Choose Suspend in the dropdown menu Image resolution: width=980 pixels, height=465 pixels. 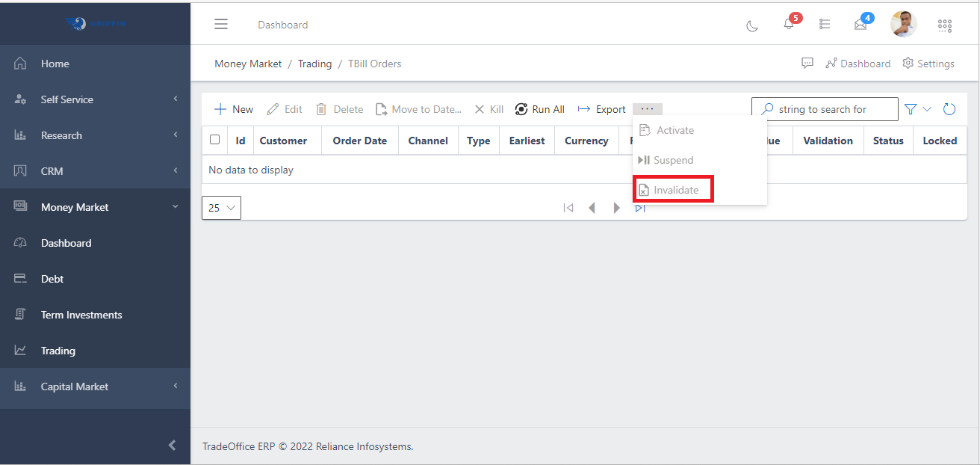click(672, 160)
